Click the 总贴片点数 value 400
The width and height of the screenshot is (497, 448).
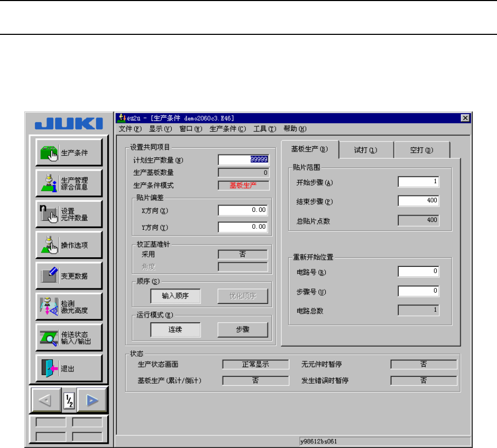tap(418, 220)
